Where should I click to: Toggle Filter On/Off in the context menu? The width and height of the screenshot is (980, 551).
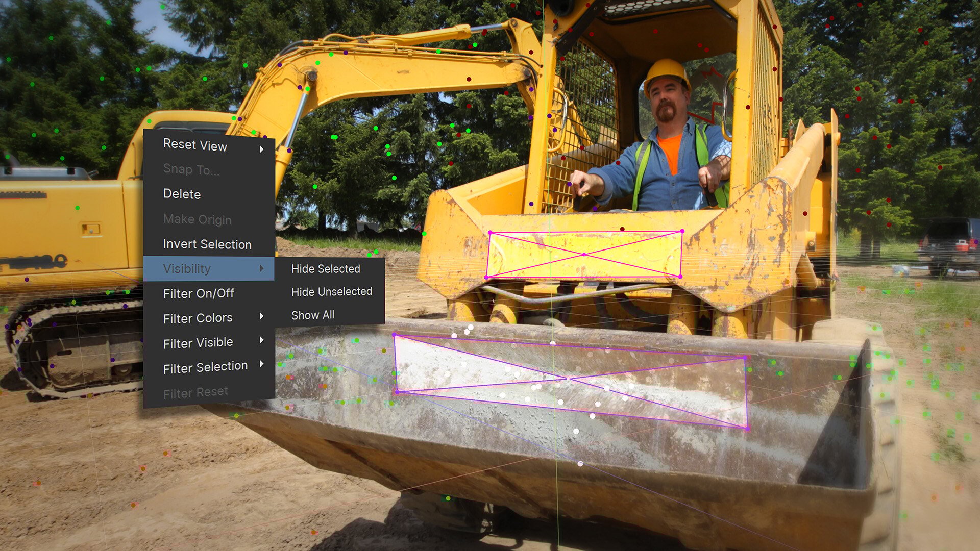coord(199,293)
